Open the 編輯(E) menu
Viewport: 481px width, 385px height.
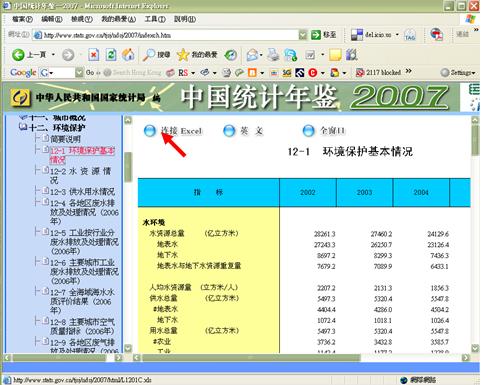[x=52, y=19]
